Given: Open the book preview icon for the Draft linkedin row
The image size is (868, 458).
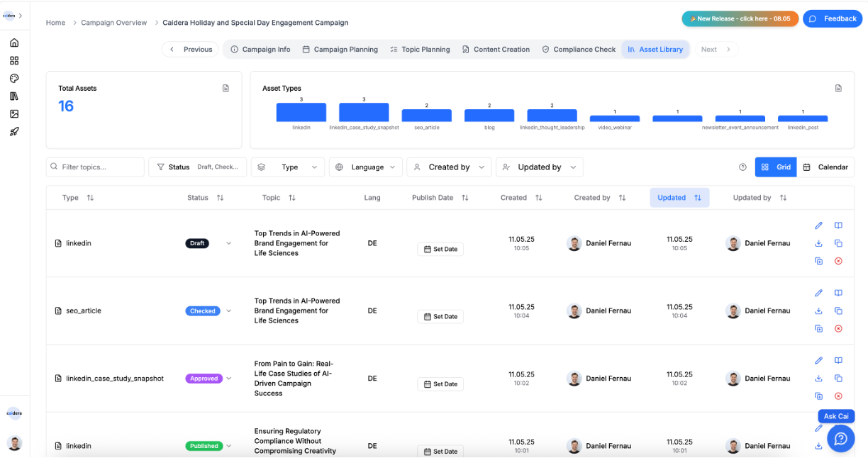Looking at the screenshot, I should pyautogui.click(x=839, y=225).
